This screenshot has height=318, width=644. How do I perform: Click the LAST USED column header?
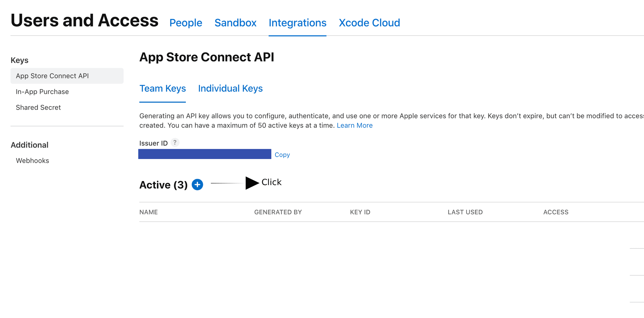pyautogui.click(x=465, y=212)
